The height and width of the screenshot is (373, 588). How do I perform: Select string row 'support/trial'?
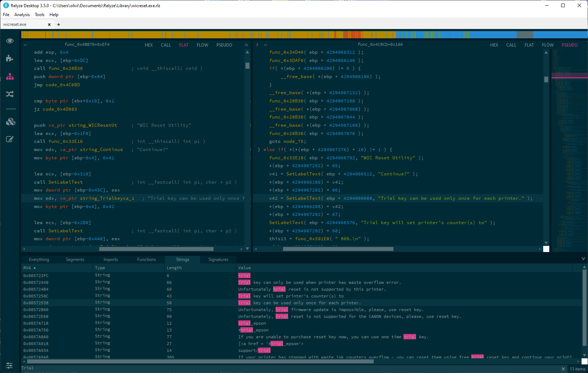pyautogui.click(x=302, y=350)
